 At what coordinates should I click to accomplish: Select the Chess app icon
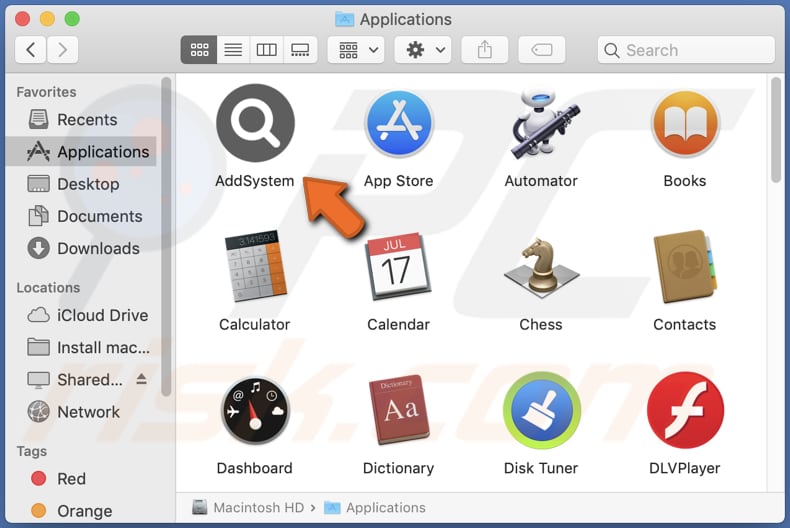click(542, 267)
